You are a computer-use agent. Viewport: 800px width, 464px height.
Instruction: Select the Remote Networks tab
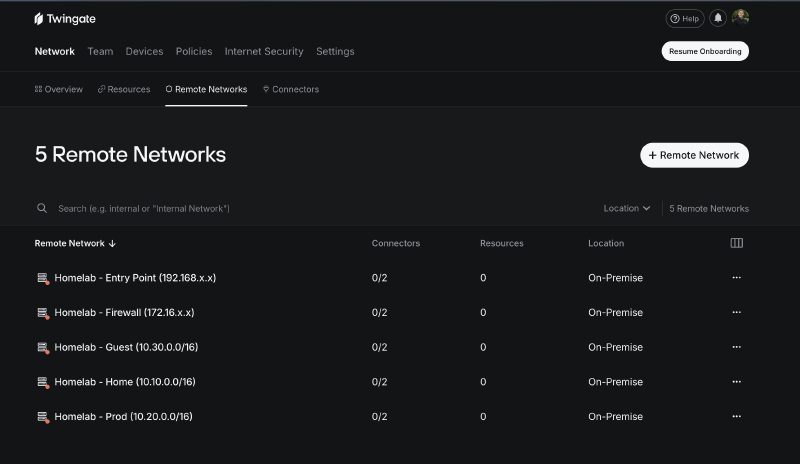coord(206,89)
